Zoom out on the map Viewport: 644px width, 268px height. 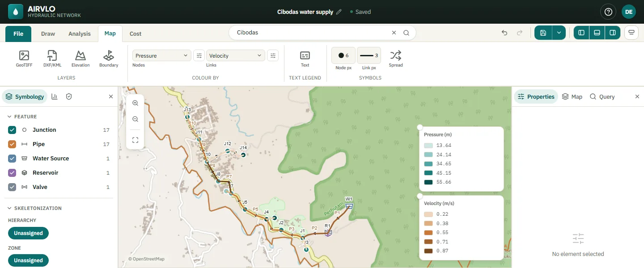136,119
